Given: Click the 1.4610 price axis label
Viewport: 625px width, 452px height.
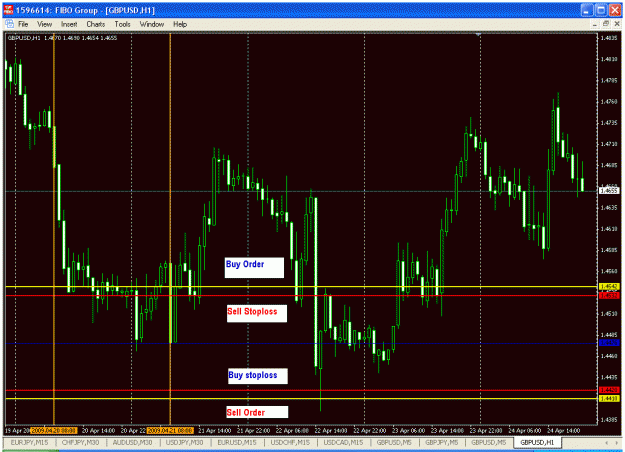Looking at the screenshot, I should coord(609,229).
